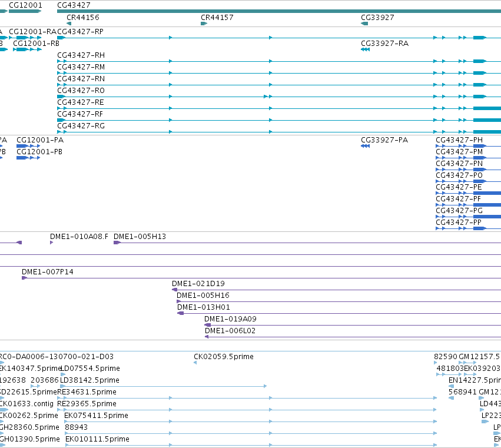Viewport: 501px width, 448px height.
Task: Click EST CK02059.5prime label
Action: (224, 357)
